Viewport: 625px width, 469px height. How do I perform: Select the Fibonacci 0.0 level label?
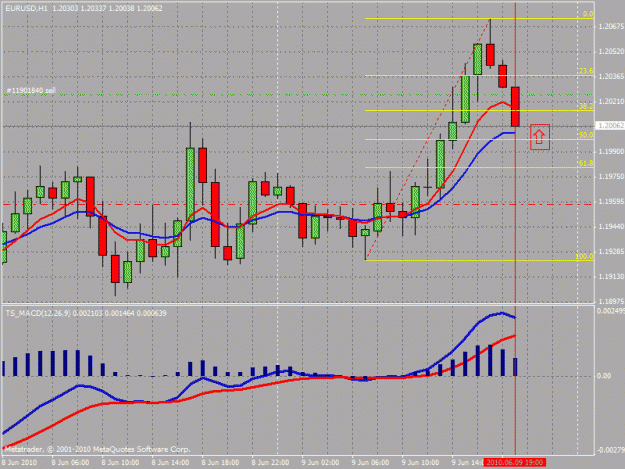[x=588, y=14]
